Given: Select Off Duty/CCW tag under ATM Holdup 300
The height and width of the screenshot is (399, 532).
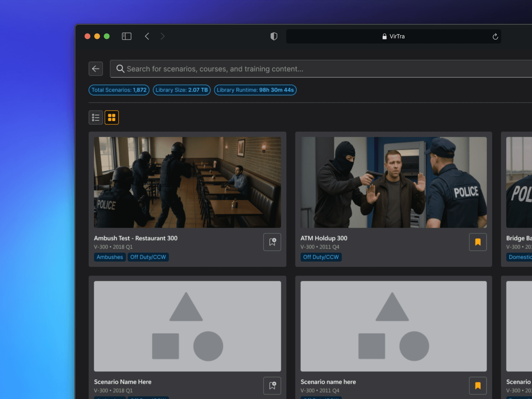Looking at the screenshot, I should click(321, 257).
